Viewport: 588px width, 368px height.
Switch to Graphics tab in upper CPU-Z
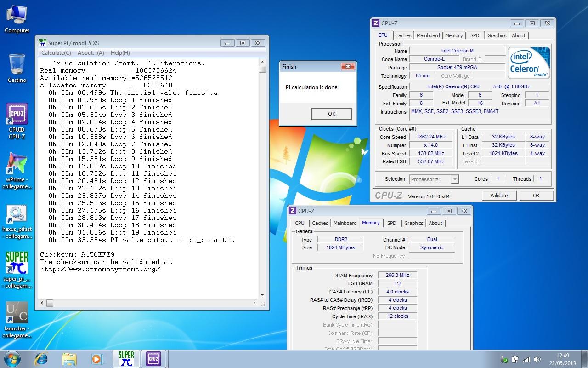click(x=497, y=35)
